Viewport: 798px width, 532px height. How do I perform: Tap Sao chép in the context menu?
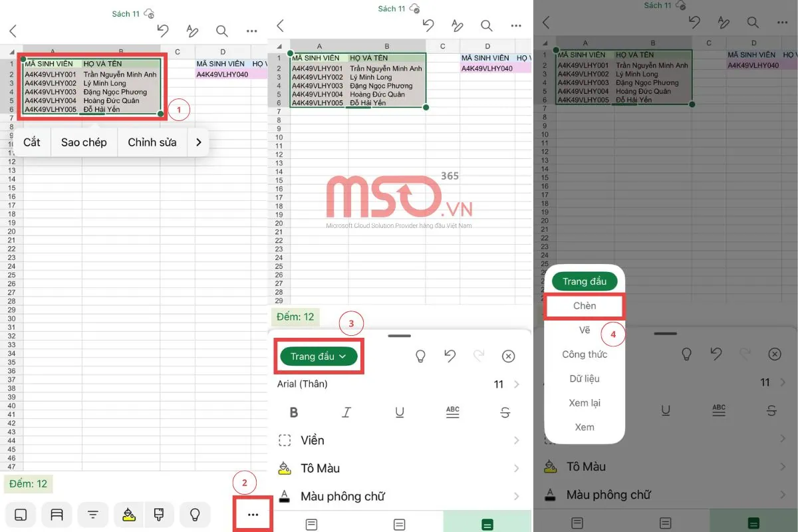pyautogui.click(x=84, y=142)
